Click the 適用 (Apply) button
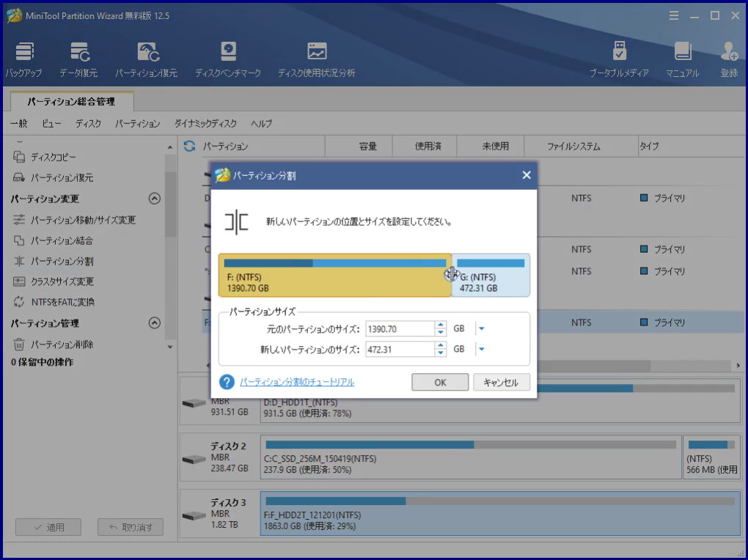Image resolution: width=748 pixels, height=560 pixels. click(48, 527)
